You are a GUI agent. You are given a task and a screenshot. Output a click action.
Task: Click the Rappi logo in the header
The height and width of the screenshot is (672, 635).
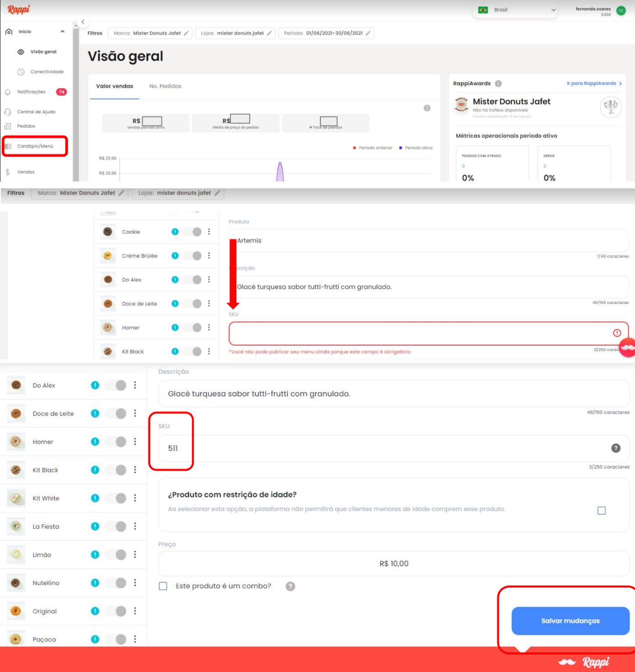click(x=19, y=10)
